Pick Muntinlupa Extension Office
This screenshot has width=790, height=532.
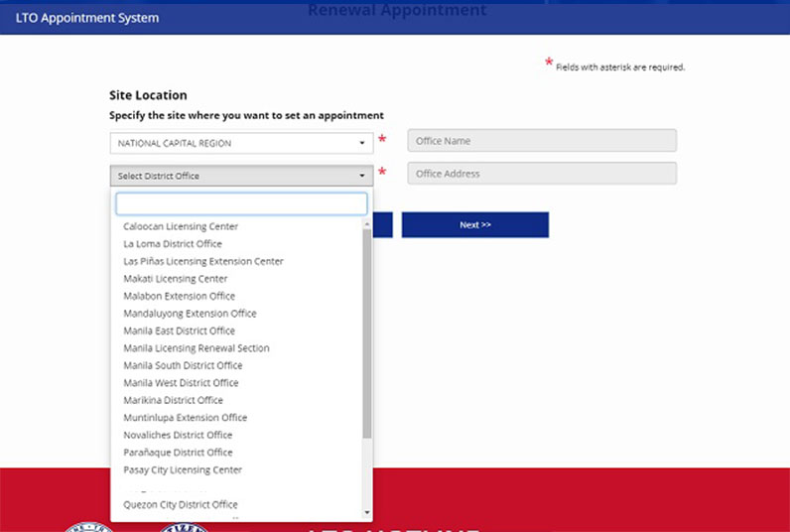point(185,418)
